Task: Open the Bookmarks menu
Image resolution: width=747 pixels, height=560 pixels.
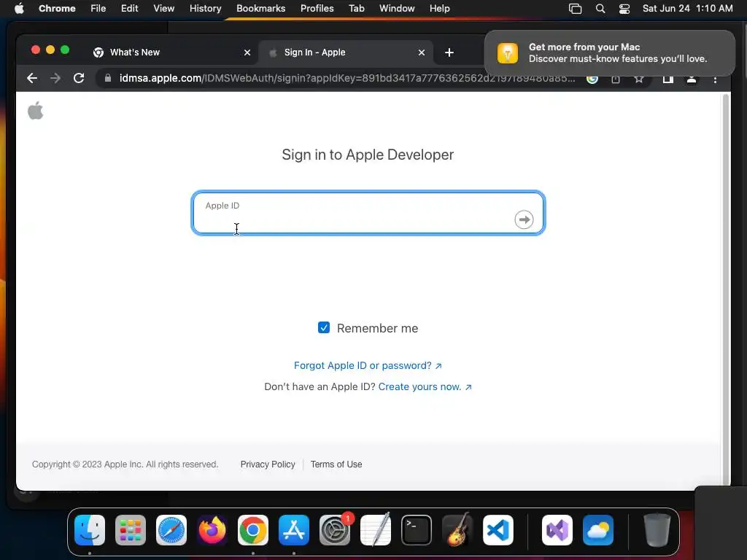Action: pos(261,9)
